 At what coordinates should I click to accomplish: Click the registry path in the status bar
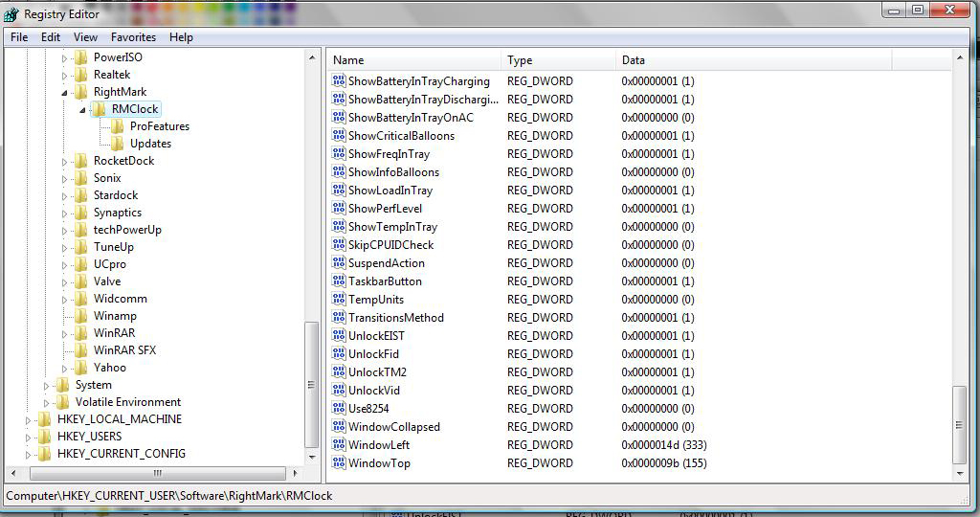[x=169, y=496]
